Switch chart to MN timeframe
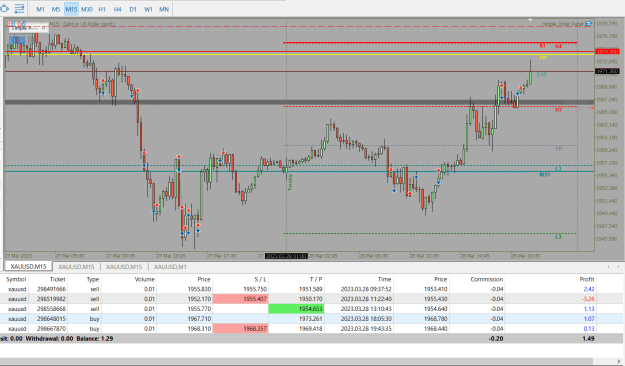 point(164,9)
